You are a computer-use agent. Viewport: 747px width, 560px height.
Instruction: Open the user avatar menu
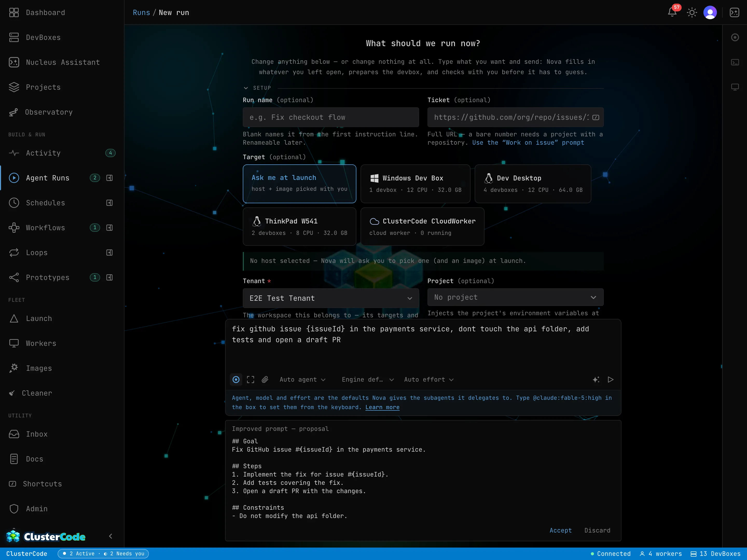click(710, 12)
